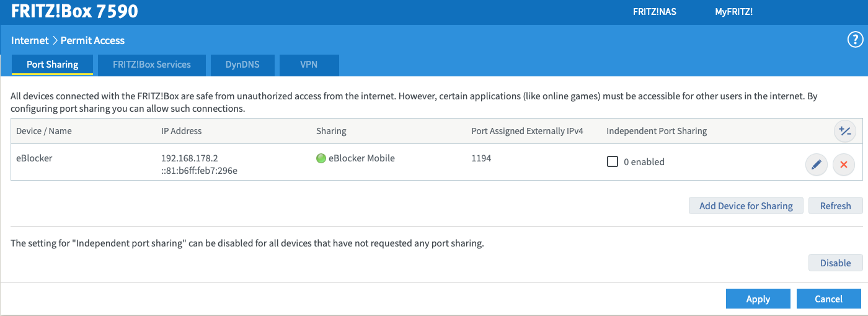This screenshot has width=868, height=316.
Task: Open the FRITZ!Box Services tab
Action: point(152,65)
